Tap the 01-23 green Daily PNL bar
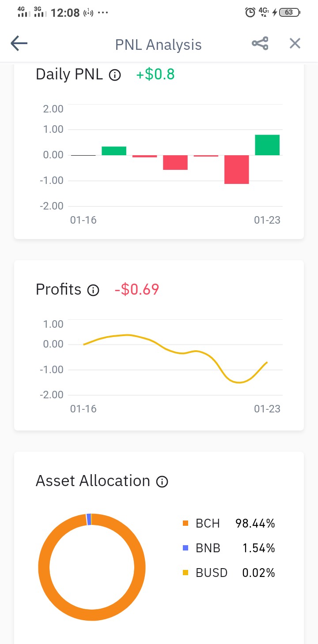Image resolution: width=318 pixels, height=644 pixels. [267, 145]
